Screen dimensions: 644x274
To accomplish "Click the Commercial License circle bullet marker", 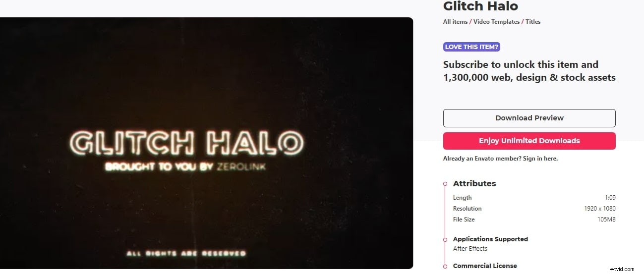I will click(445, 266).
